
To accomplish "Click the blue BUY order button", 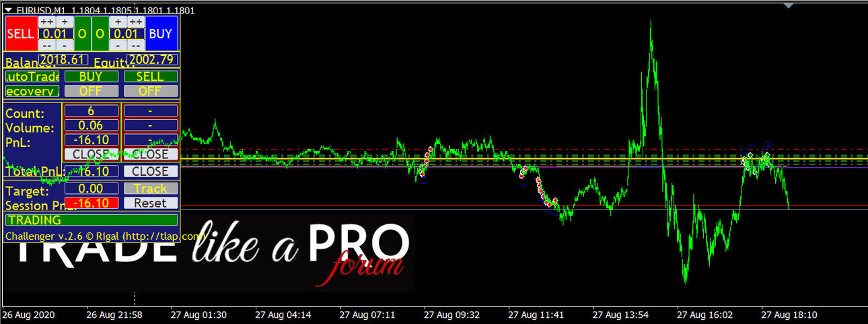I will [161, 34].
